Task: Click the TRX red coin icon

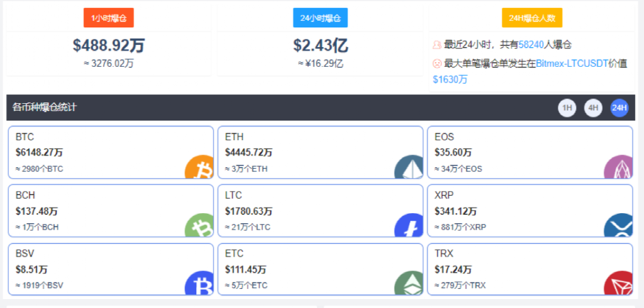Action: coord(618,284)
